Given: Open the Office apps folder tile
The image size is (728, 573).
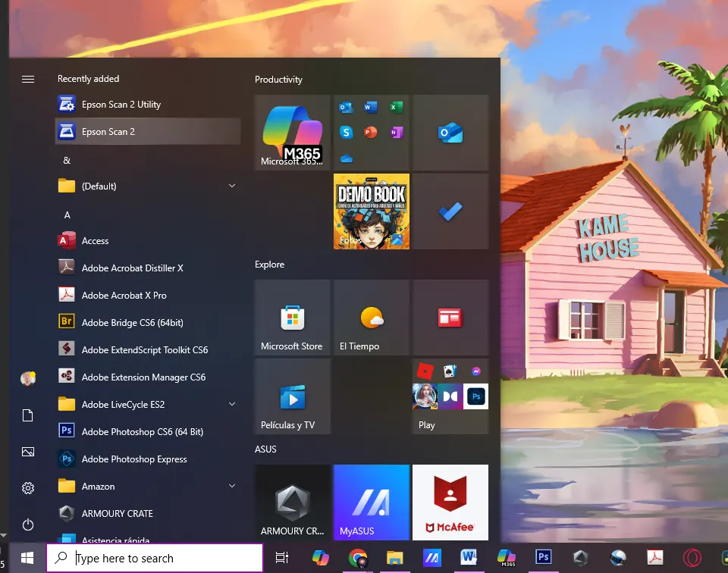Looking at the screenshot, I should coord(372,133).
